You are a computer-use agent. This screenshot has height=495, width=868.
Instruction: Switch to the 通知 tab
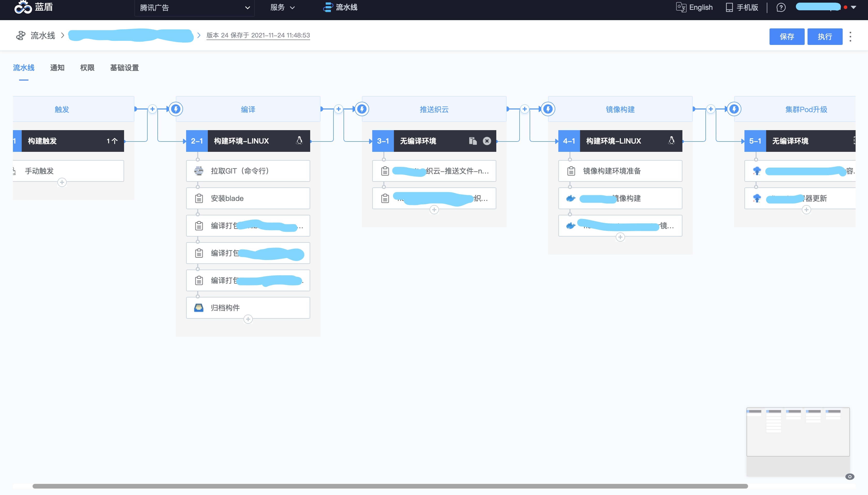(x=57, y=68)
